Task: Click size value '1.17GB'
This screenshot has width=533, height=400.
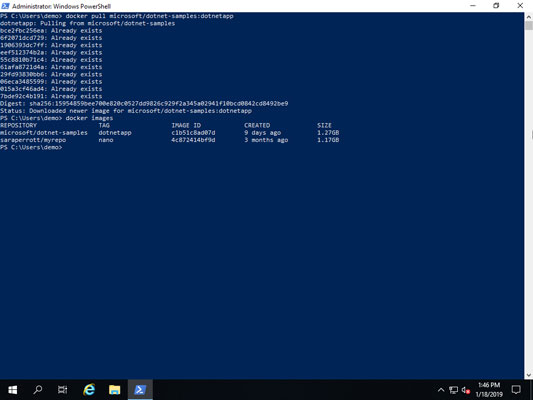Action: pyautogui.click(x=328, y=140)
